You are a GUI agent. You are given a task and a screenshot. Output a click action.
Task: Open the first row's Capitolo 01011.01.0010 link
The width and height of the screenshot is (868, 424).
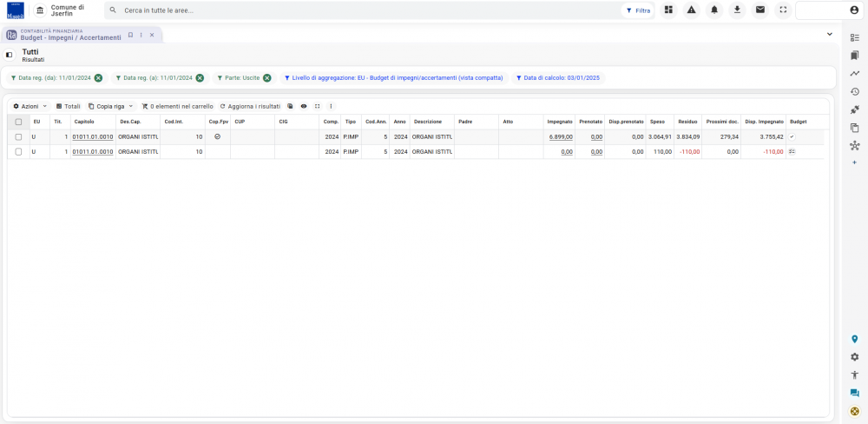pyautogui.click(x=93, y=136)
